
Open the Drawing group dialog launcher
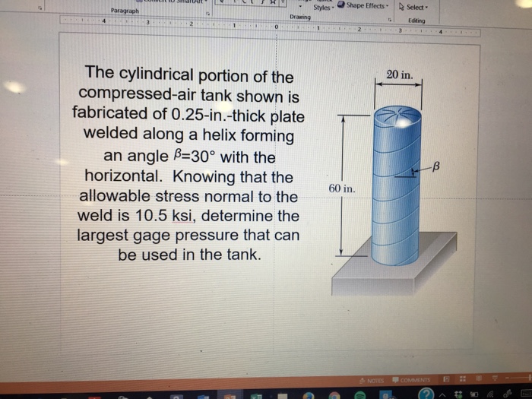click(x=390, y=20)
